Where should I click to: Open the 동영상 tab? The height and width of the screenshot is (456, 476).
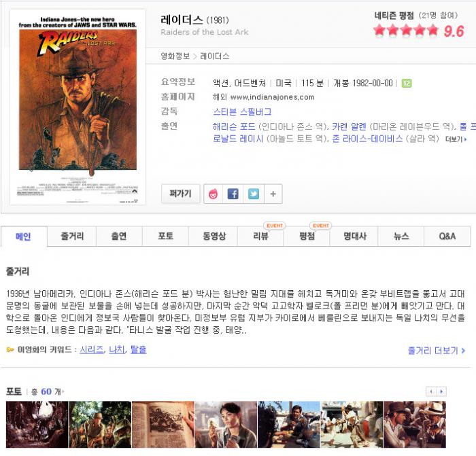pyautogui.click(x=214, y=236)
